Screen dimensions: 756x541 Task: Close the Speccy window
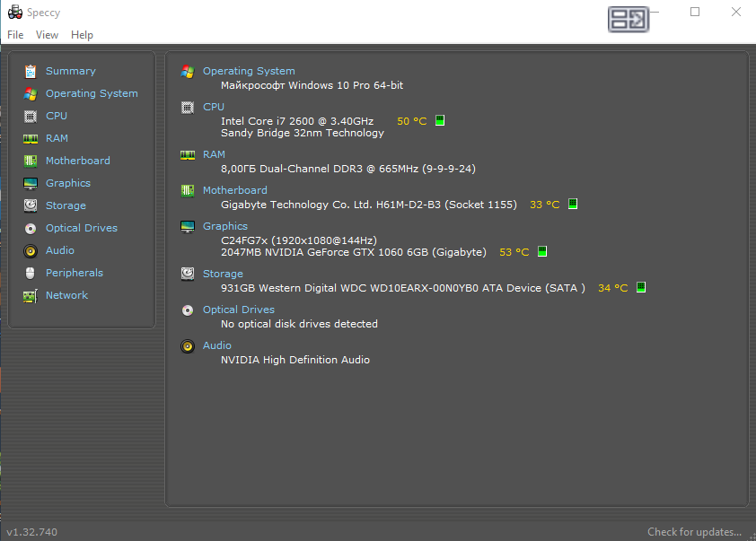(x=735, y=12)
